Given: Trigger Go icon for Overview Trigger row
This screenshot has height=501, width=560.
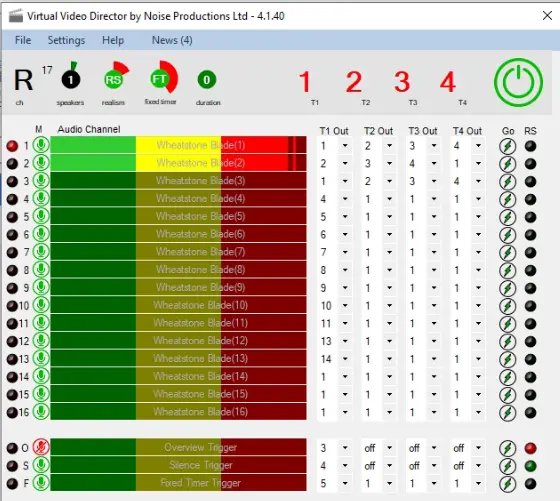Looking at the screenshot, I should (x=508, y=448).
